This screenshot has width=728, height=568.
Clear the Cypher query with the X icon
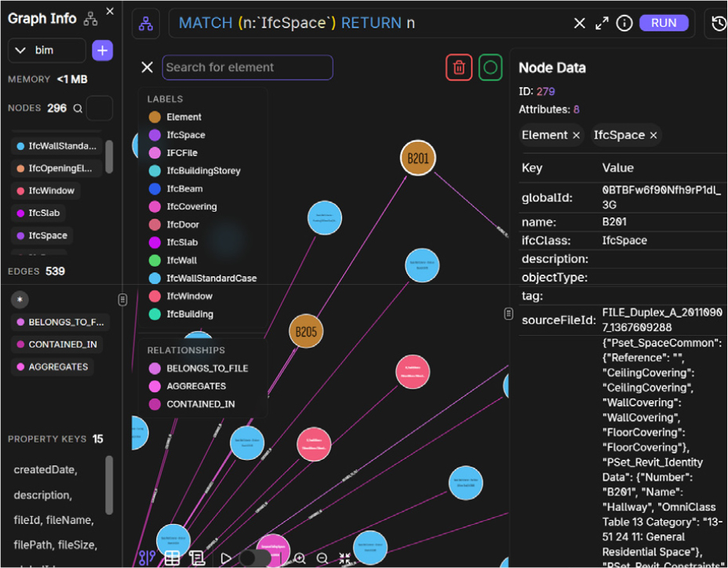580,24
